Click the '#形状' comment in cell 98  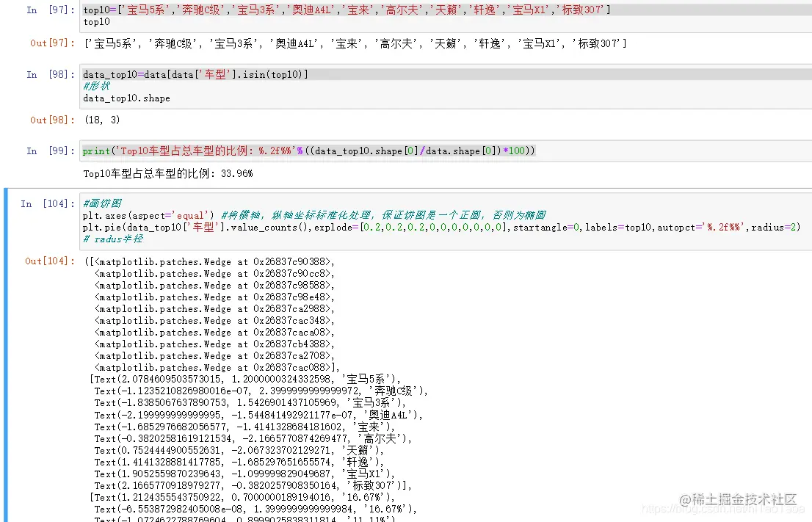[x=96, y=86]
